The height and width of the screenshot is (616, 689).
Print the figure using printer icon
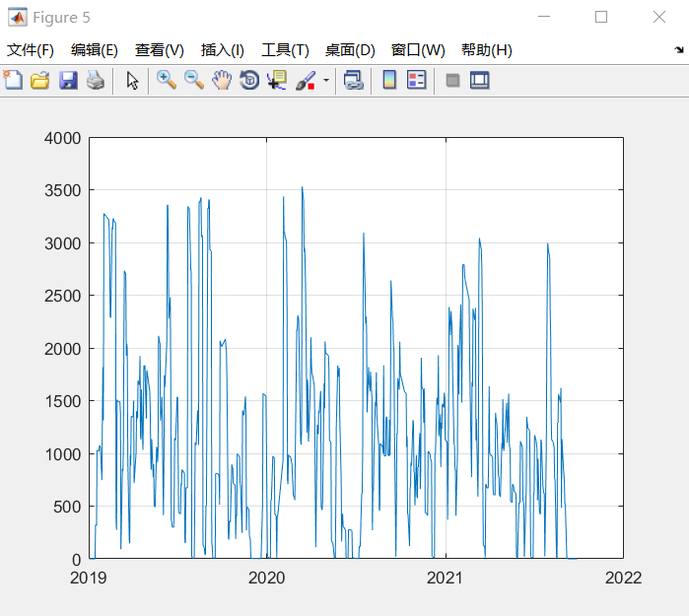(96, 81)
